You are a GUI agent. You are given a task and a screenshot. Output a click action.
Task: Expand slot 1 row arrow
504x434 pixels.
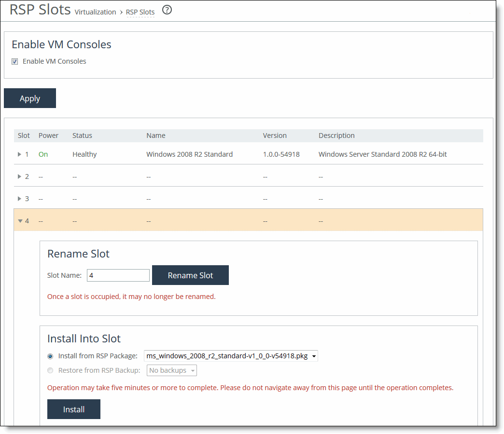pos(19,154)
